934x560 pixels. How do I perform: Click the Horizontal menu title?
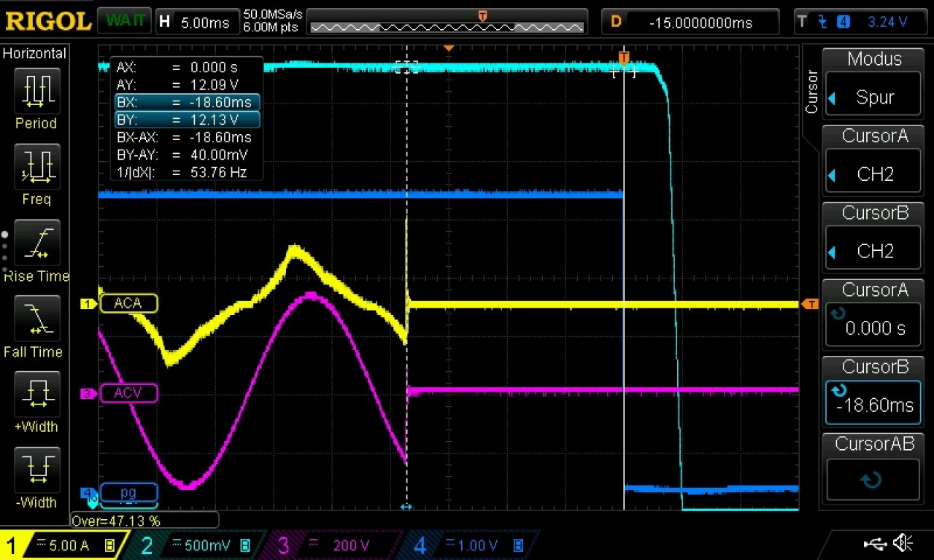(x=34, y=53)
